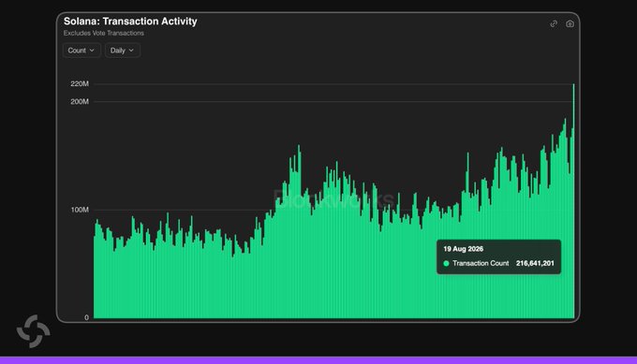The height and width of the screenshot is (364, 637).
Task: Open the Count metric dropdown
Action: tap(81, 51)
